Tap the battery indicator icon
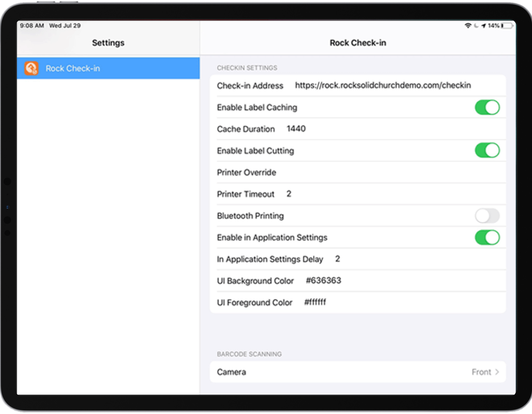The height and width of the screenshot is (414, 532). 507,26
